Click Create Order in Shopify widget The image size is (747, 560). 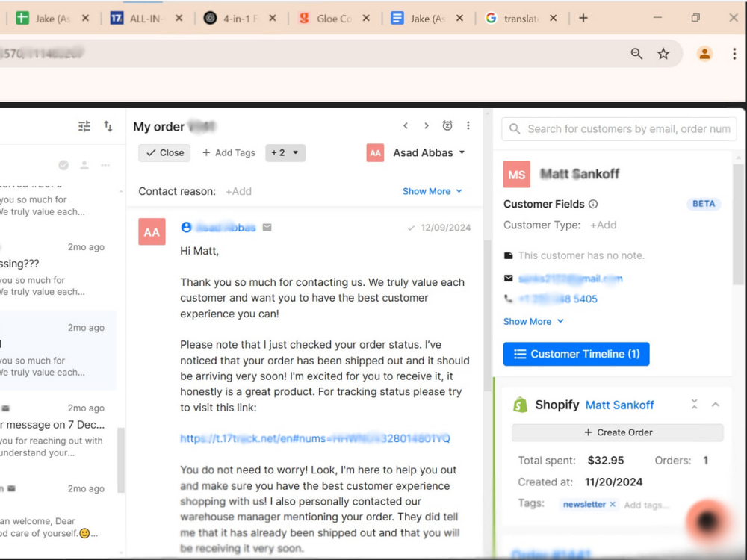(x=618, y=432)
